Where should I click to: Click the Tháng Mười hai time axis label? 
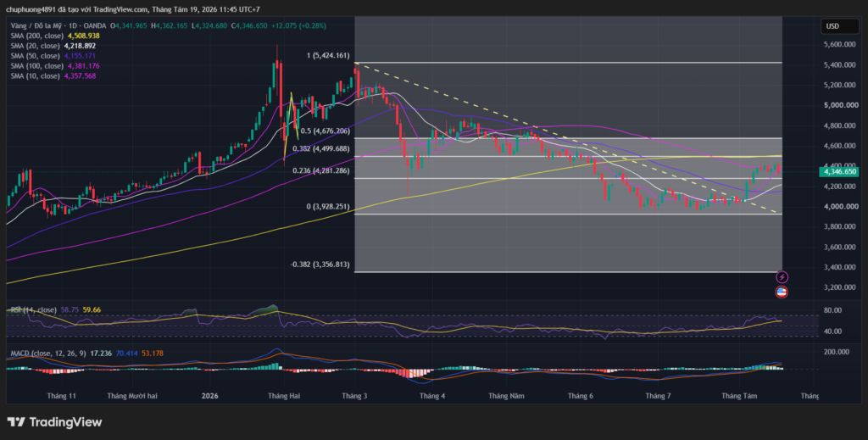[131, 396]
